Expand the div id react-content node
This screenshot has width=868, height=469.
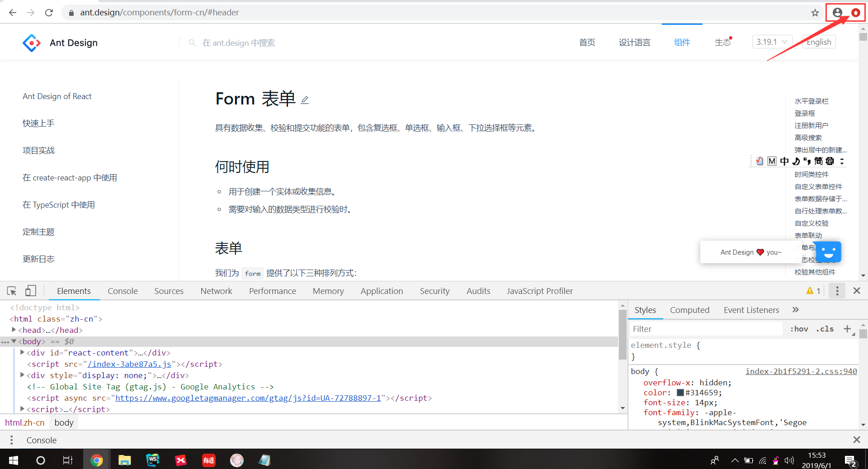pos(22,352)
